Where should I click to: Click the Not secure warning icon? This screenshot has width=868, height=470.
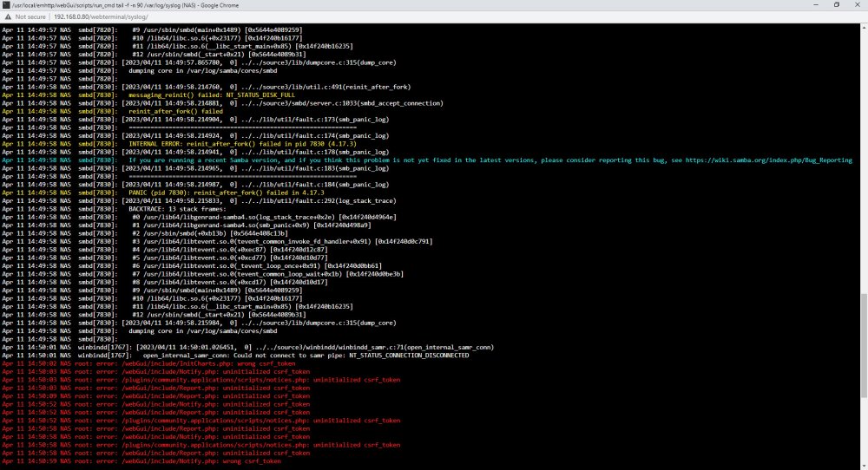(x=7, y=17)
